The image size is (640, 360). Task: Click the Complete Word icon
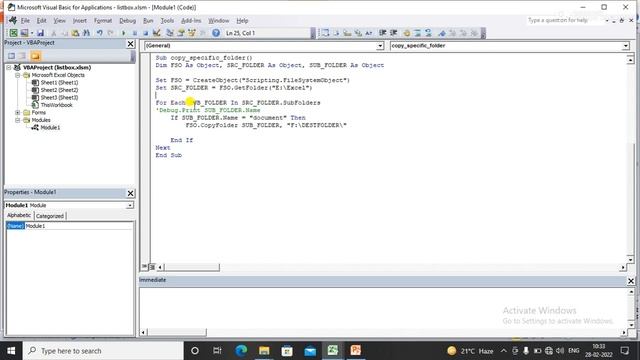(x=369, y=33)
